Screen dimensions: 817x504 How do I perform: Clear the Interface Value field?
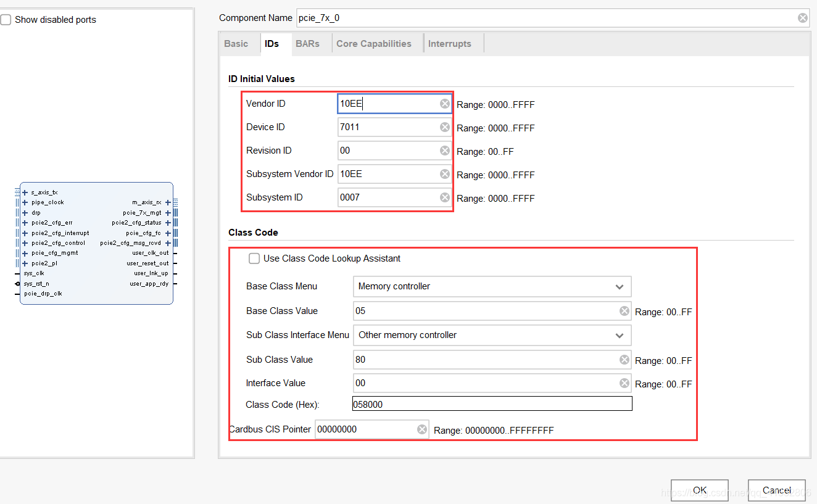624,383
